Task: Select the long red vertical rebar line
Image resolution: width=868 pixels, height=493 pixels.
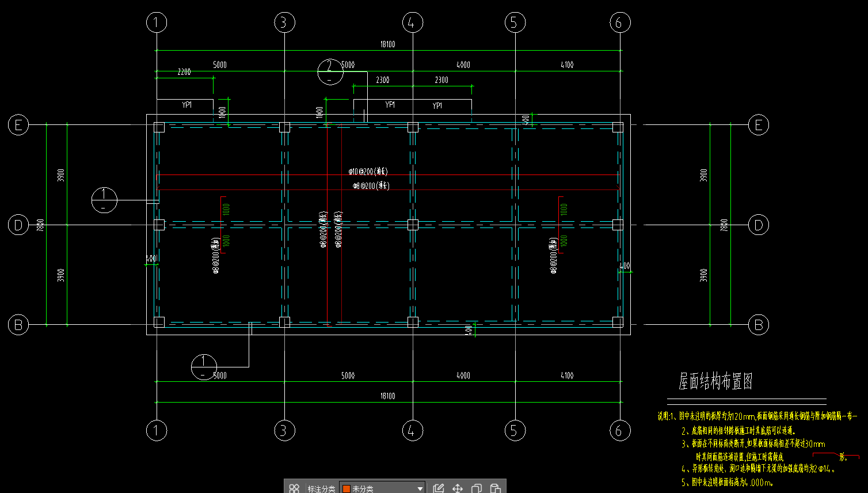Action: pos(328,225)
